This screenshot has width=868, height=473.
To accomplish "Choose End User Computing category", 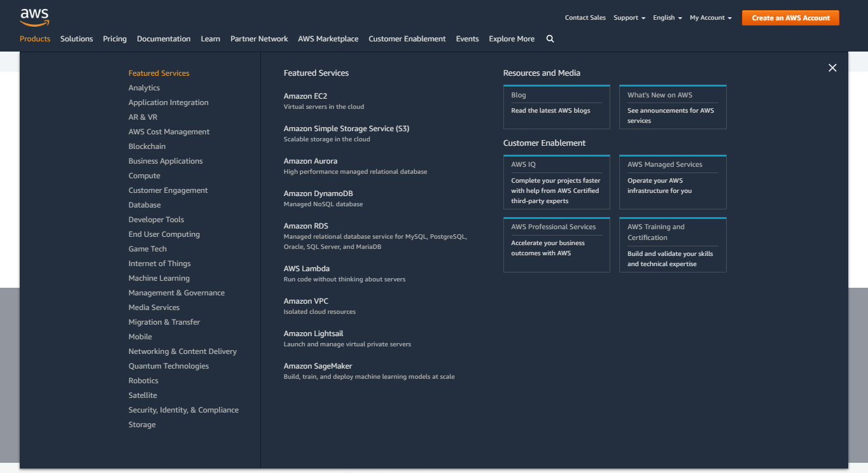I will [164, 234].
